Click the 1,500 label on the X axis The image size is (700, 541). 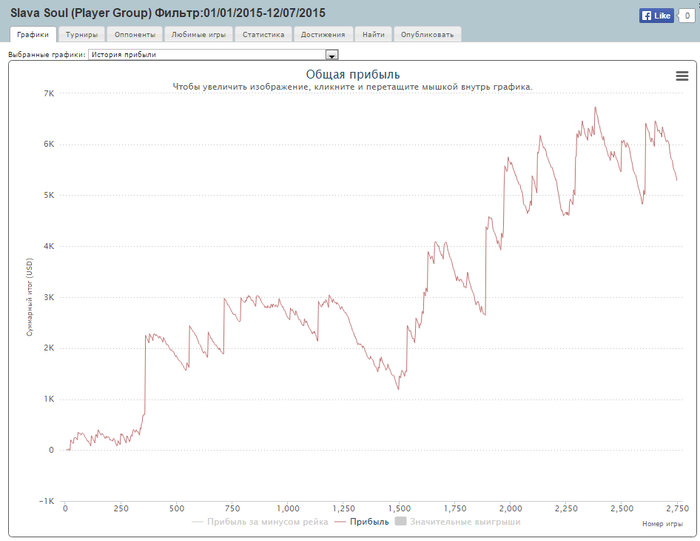pos(400,508)
